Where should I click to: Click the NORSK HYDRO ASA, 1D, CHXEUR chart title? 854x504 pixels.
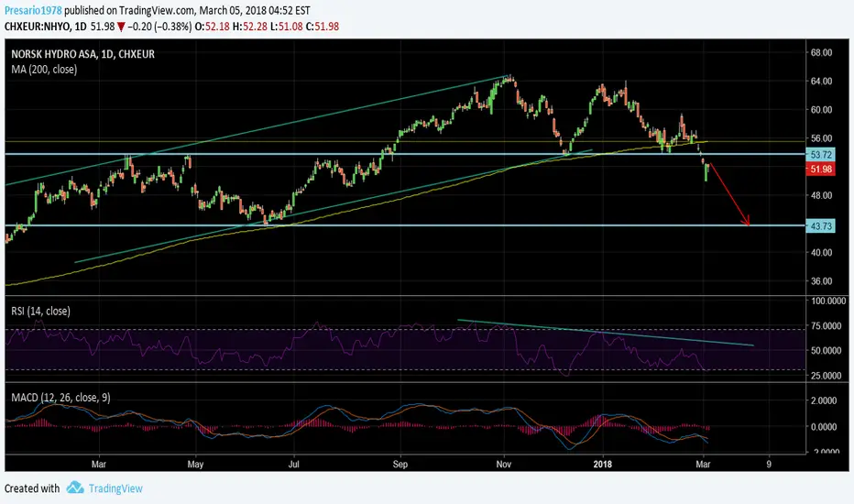82,54
